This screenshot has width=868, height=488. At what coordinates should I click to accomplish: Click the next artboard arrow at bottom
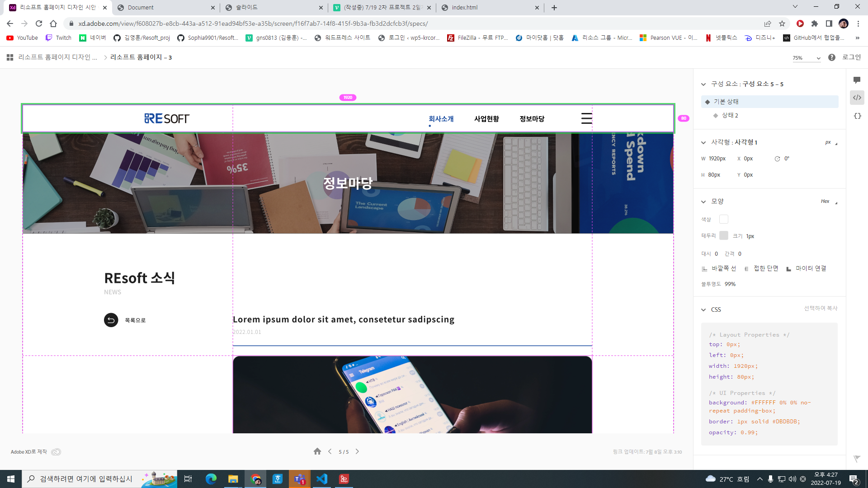pos(357,451)
